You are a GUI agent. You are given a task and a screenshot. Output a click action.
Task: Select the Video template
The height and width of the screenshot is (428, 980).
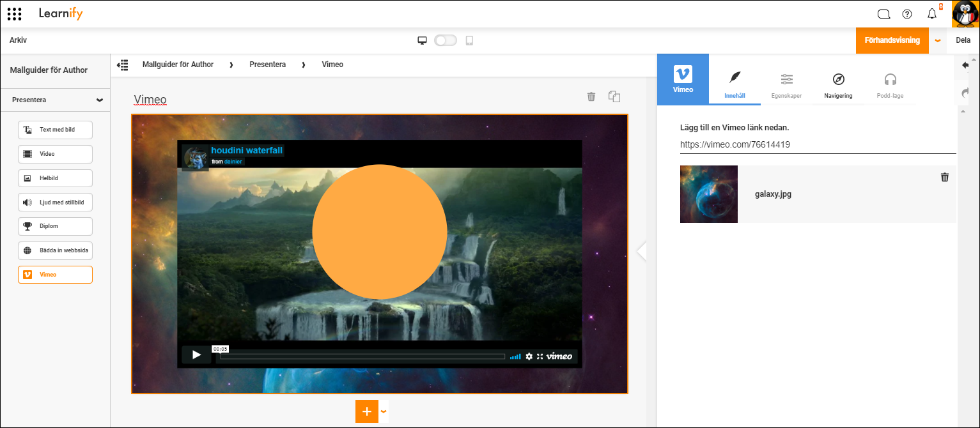click(55, 154)
